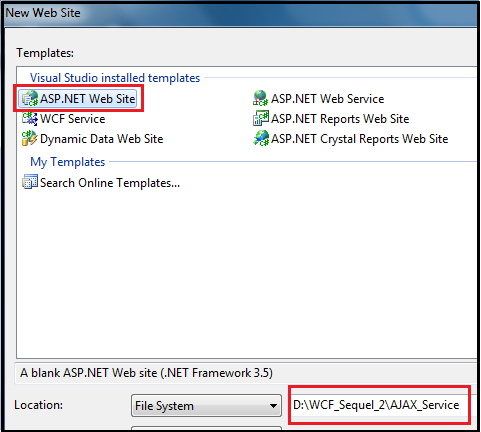
Task: Click the Location dropdown arrow
Action: 273,406
